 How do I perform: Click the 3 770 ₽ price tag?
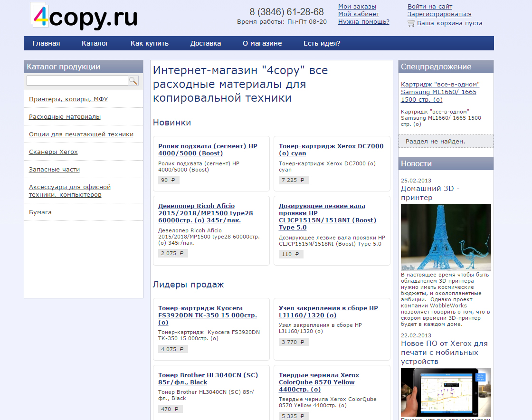(294, 342)
